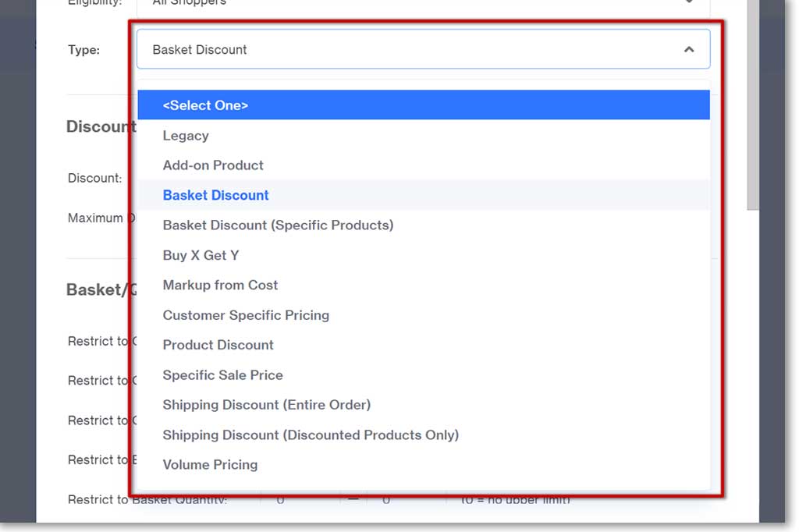Click the page vertical scrollbar thumb
Screen dimensions: 799x532
click(753, 105)
